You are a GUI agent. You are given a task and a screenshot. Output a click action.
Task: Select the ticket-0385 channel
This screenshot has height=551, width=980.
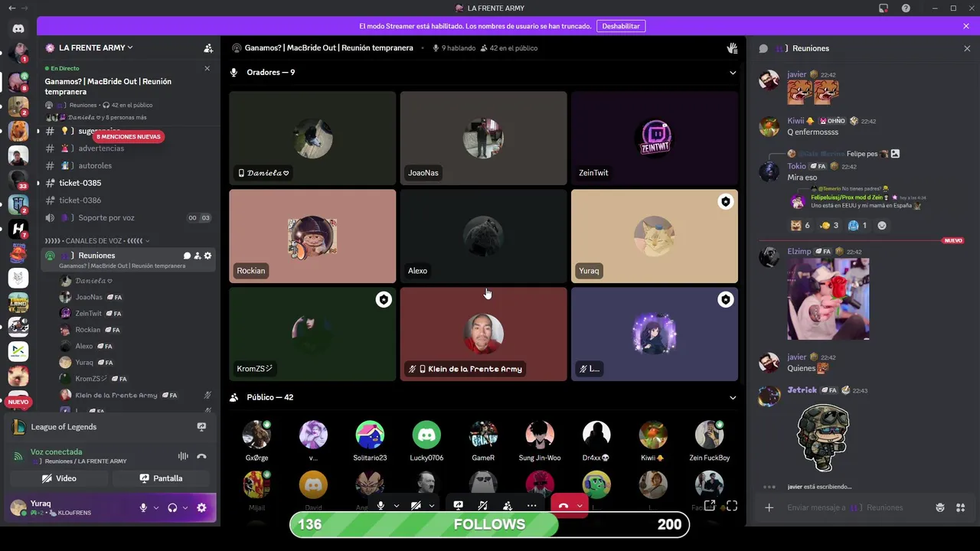point(128,183)
